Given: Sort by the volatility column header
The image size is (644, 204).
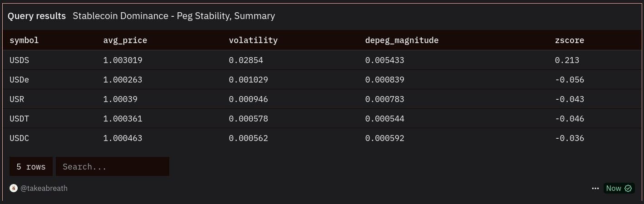Looking at the screenshot, I should coord(253,40).
